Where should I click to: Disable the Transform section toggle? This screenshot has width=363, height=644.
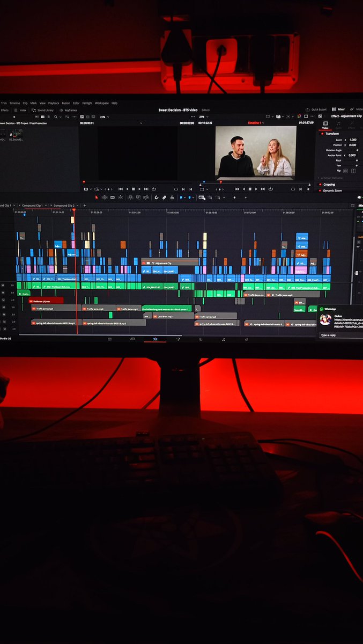click(x=321, y=134)
